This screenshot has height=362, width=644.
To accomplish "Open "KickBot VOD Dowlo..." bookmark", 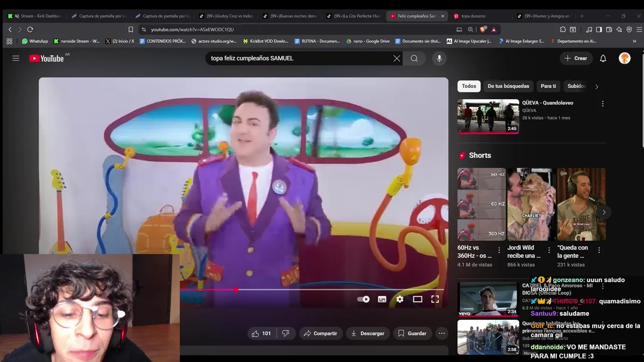I will point(266,41).
